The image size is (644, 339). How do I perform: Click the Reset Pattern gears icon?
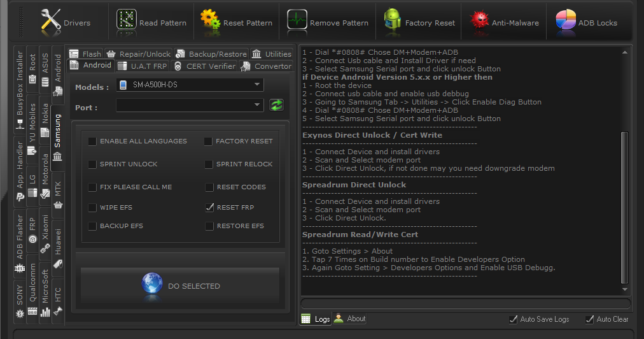click(210, 20)
